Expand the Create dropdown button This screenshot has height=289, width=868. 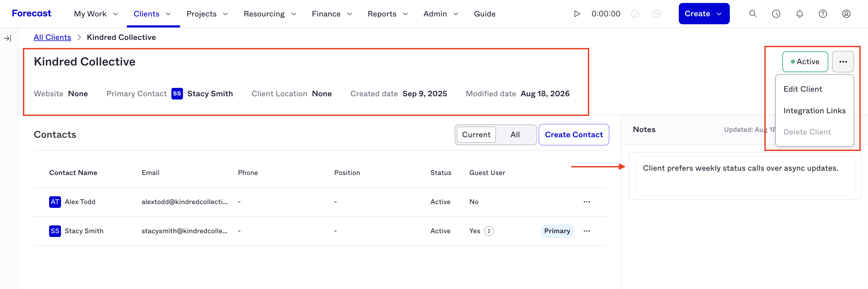pyautogui.click(x=704, y=14)
